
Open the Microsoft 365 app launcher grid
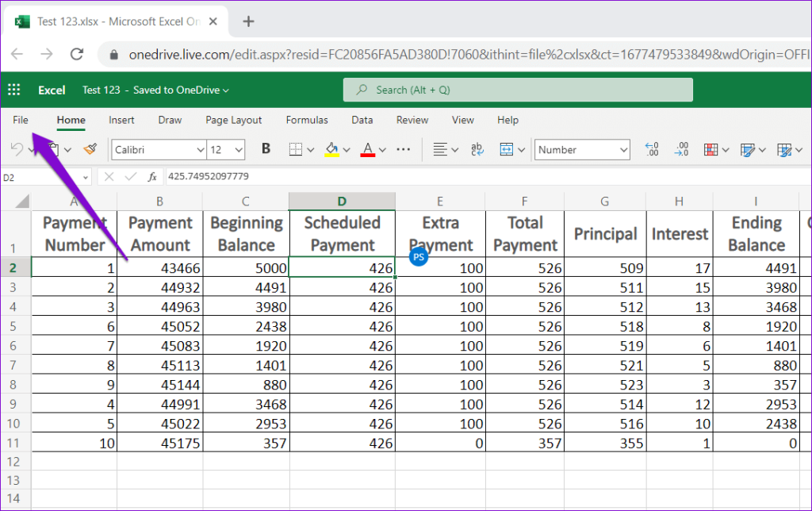(13, 90)
